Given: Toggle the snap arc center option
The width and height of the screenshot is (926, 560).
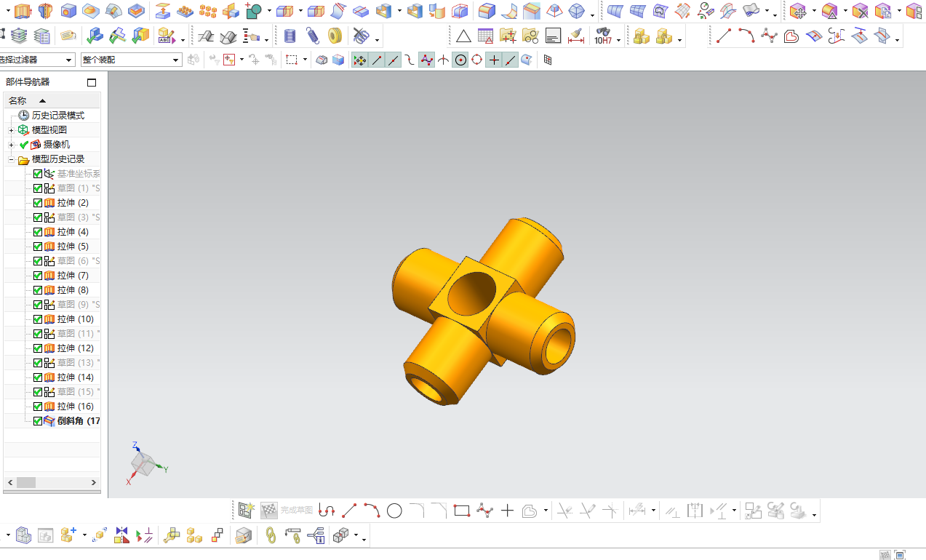Looking at the screenshot, I should [460, 60].
